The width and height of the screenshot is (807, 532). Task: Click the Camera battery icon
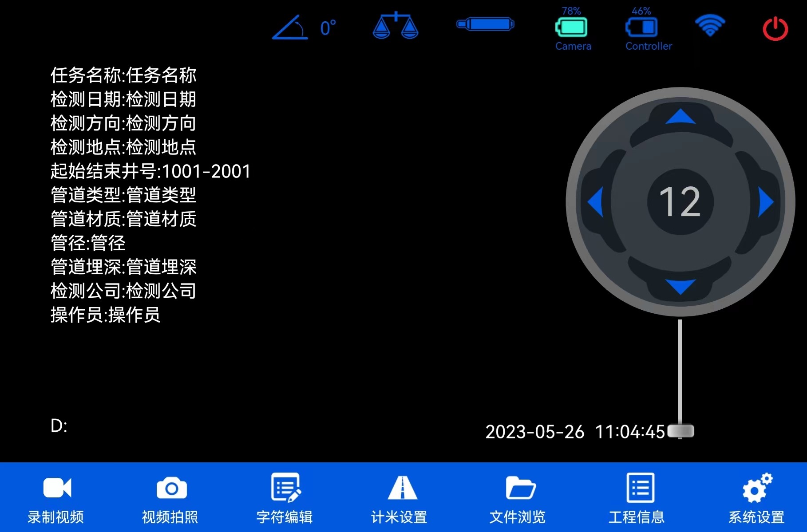point(571,27)
